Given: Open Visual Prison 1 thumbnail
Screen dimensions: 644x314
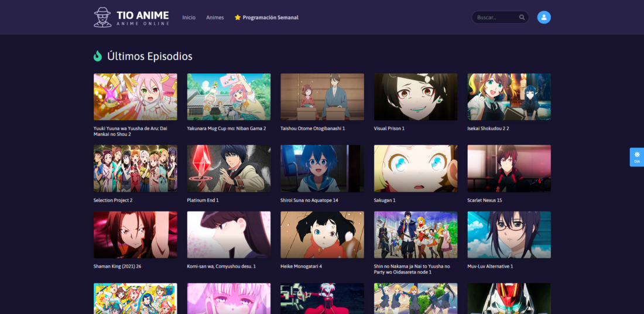Looking at the screenshot, I should click(416, 97).
